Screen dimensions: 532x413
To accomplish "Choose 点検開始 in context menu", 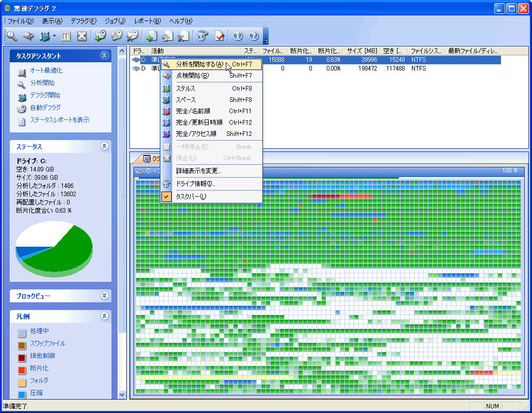I will (x=211, y=76).
